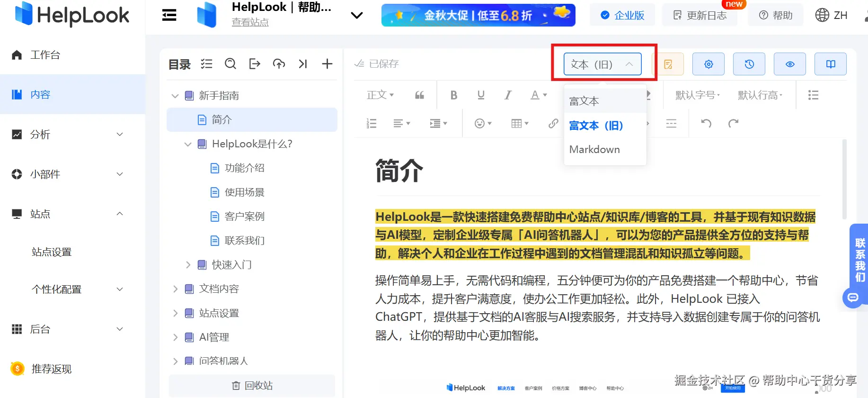Viewport: 868px width, 398px height.
Task: Insert a block quote using the quotation icon
Action: 420,95
